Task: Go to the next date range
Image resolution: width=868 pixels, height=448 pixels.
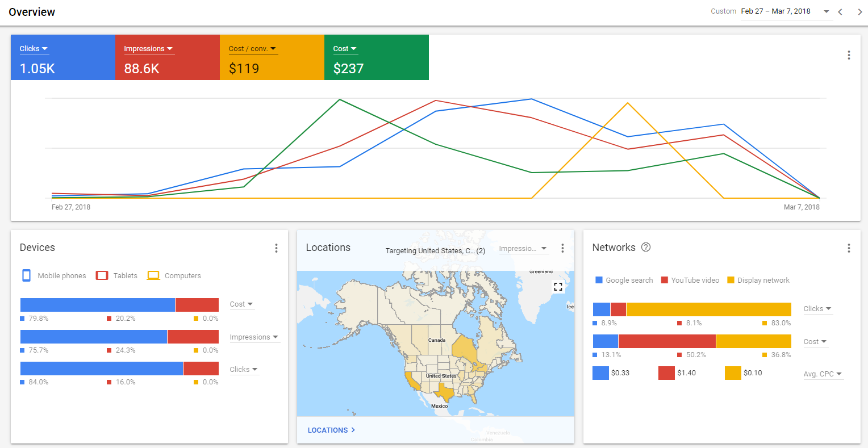Action: click(x=859, y=12)
